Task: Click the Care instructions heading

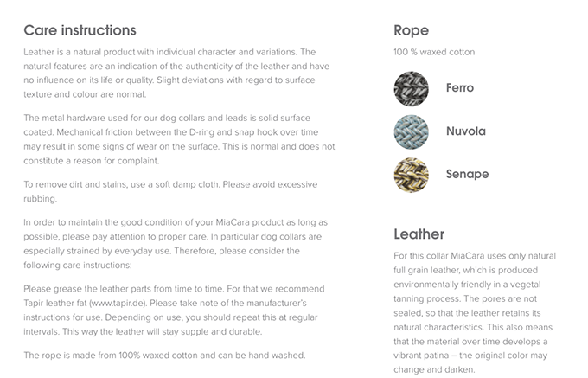Action: click(x=80, y=31)
